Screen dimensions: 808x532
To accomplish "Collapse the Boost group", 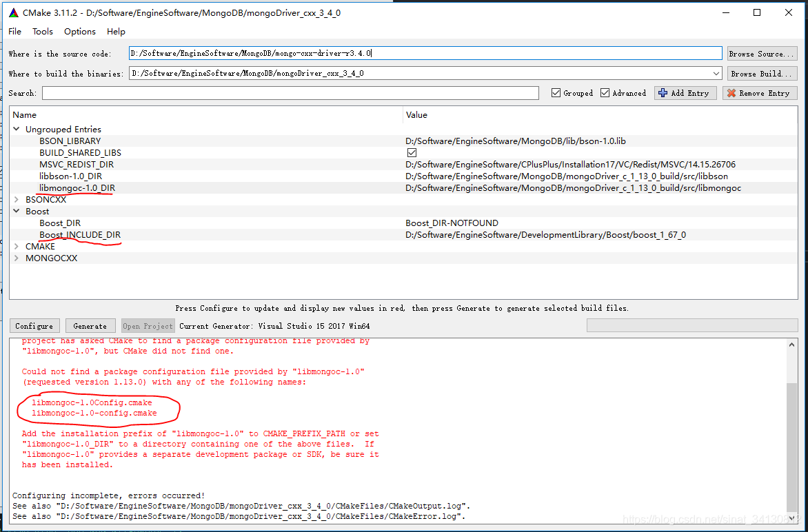I will click(17, 211).
